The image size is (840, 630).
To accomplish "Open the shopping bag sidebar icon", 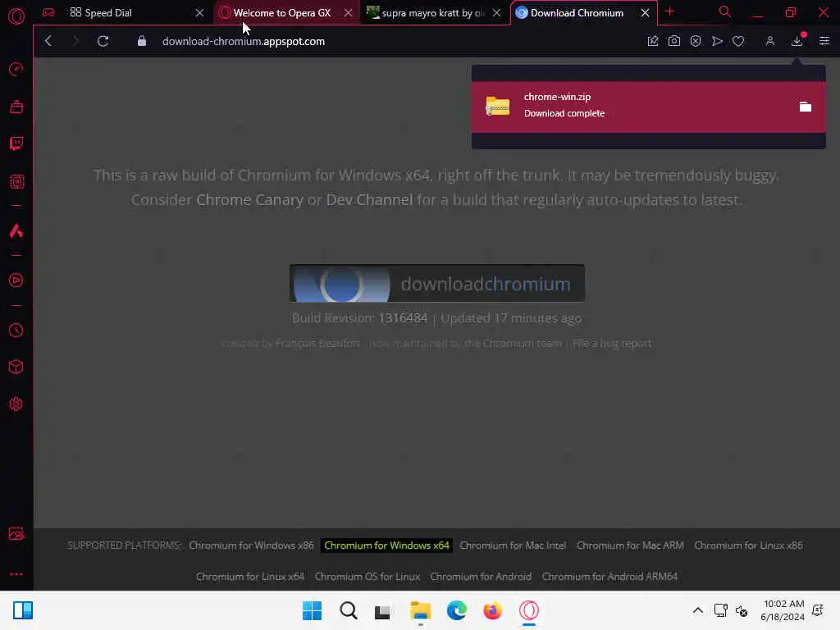I will 16,107.
